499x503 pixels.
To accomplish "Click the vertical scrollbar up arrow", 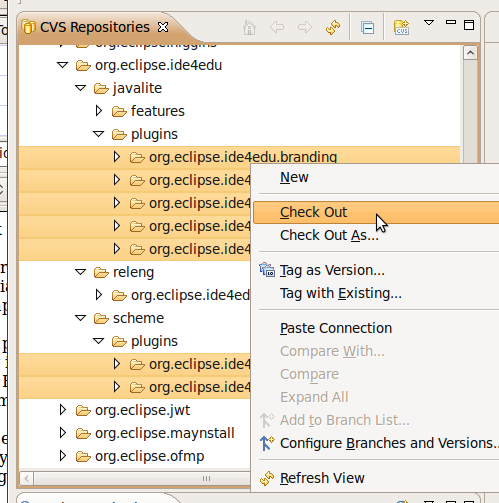I will 470,53.
